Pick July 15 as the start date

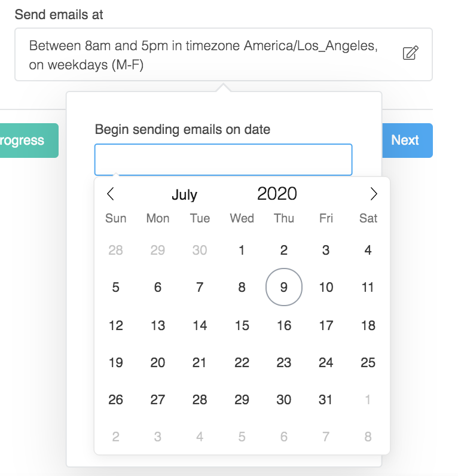coord(242,326)
